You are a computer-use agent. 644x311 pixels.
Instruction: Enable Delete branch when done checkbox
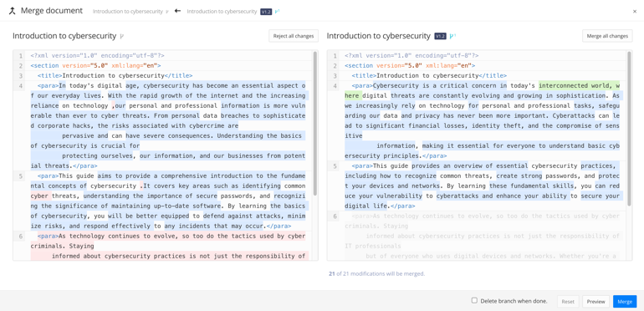point(474,301)
